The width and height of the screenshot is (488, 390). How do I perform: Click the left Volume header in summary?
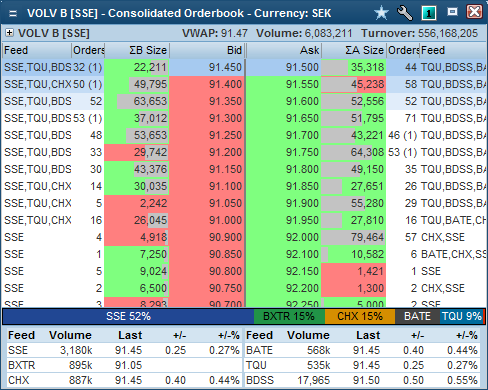click(70, 335)
